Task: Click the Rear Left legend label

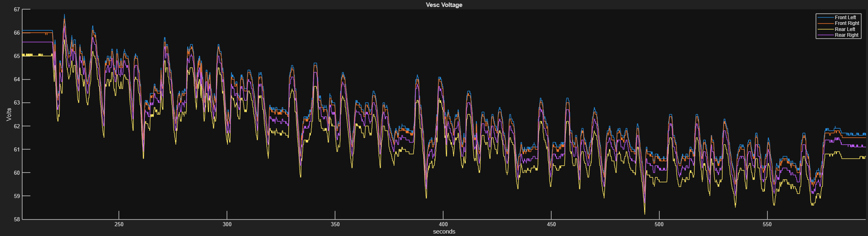Action: pyautogui.click(x=845, y=29)
